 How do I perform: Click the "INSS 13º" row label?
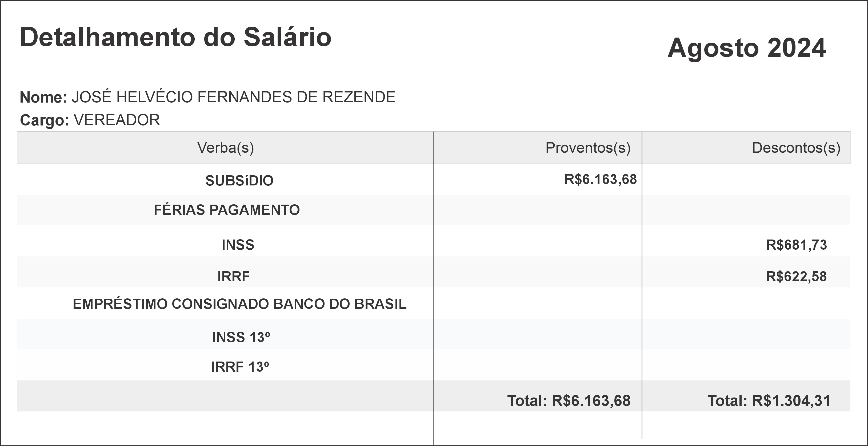[x=241, y=338]
